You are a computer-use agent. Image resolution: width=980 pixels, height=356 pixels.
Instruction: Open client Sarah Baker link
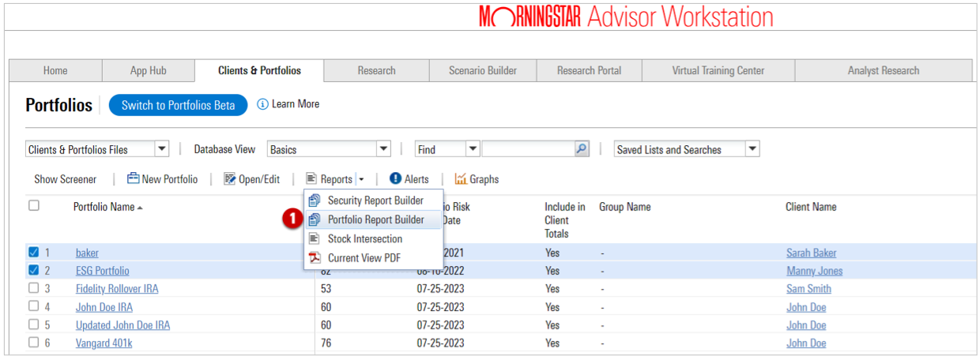click(811, 253)
